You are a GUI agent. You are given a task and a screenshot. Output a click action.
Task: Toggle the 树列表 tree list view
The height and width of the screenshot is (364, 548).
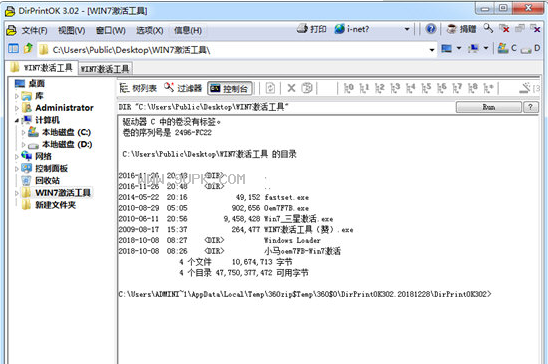138,88
